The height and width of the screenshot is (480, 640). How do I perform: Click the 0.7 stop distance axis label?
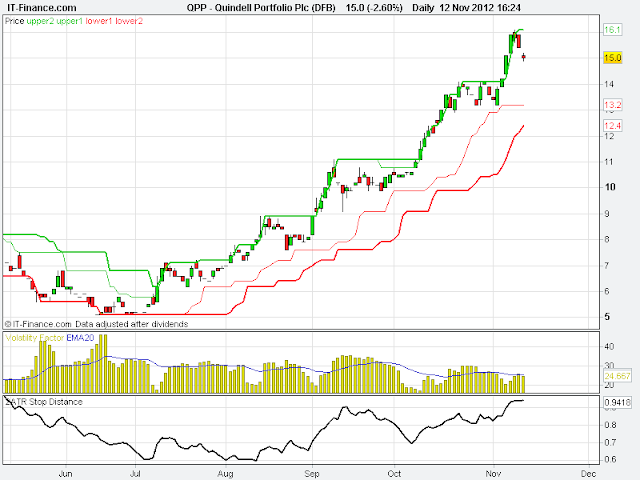[611, 442]
